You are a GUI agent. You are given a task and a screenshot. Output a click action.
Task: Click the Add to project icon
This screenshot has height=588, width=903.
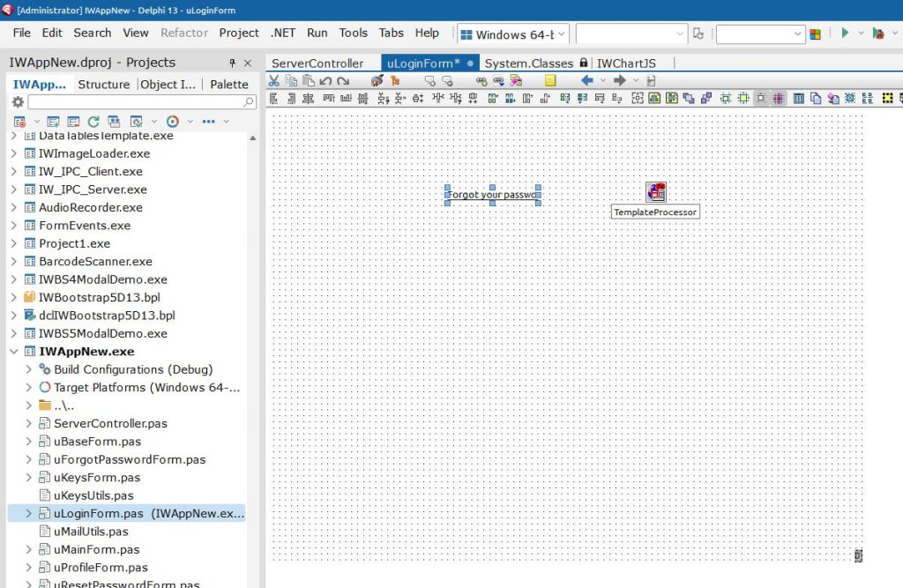(53, 122)
